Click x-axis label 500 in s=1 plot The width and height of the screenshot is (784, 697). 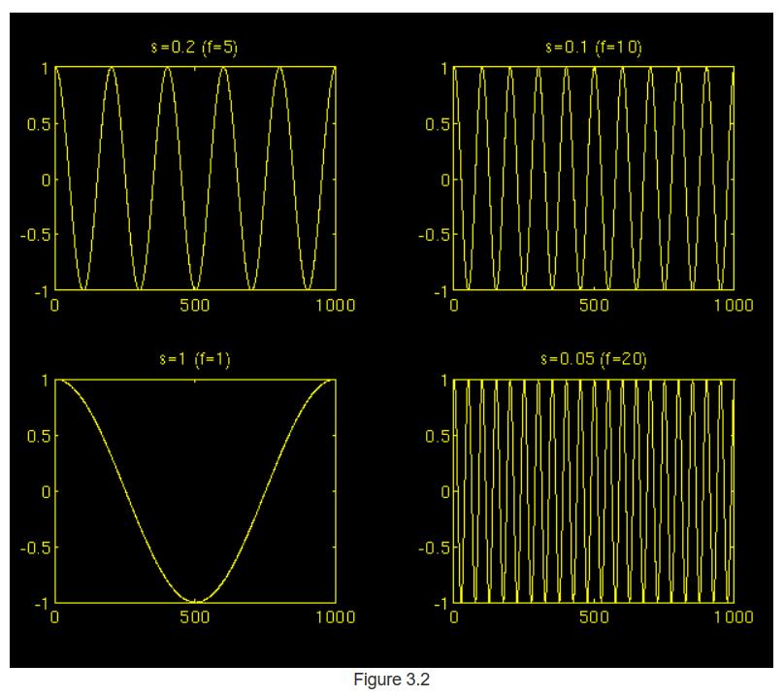pos(194,617)
